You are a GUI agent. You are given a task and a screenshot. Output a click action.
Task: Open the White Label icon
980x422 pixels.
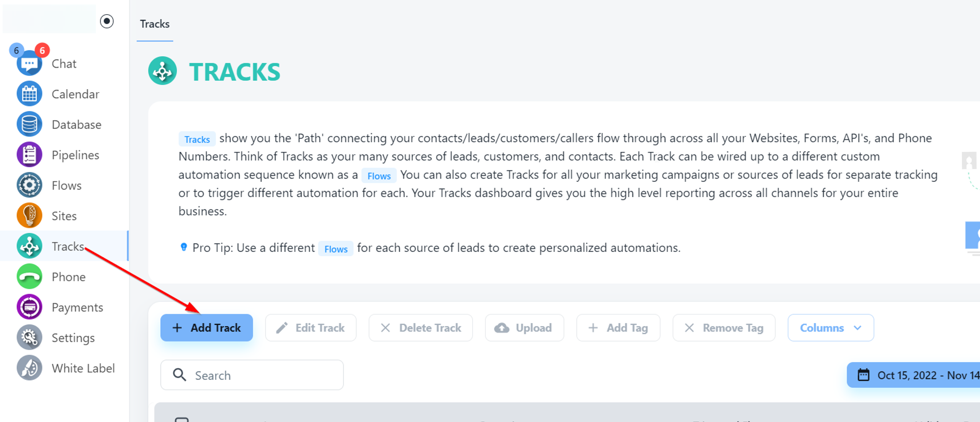pyautogui.click(x=29, y=368)
